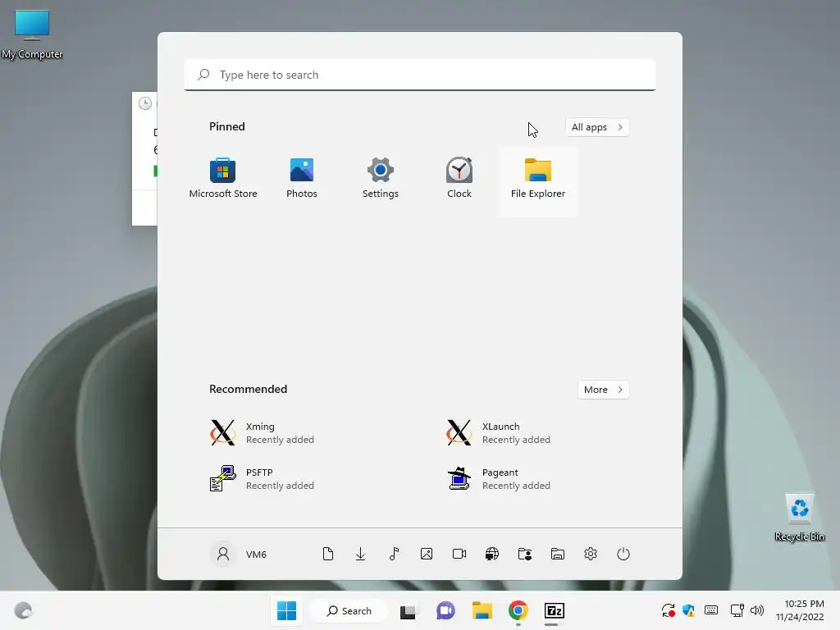Open the Downloads folder shortcut
The height and width of the screenshot is (630, 840).
pos(361,554)
